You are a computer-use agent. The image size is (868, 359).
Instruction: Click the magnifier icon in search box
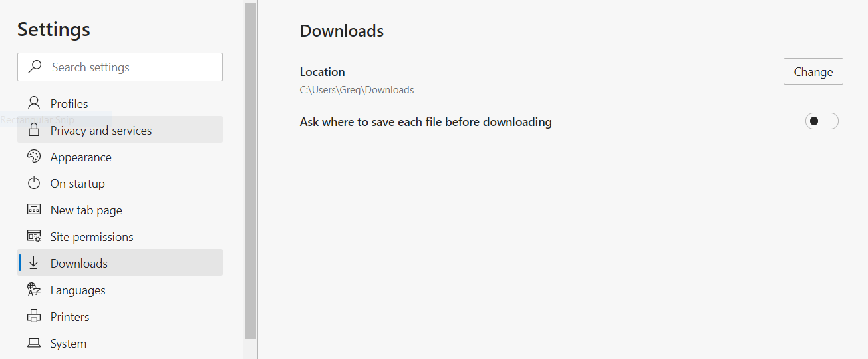pyautogui.click(x=34, y=67)
